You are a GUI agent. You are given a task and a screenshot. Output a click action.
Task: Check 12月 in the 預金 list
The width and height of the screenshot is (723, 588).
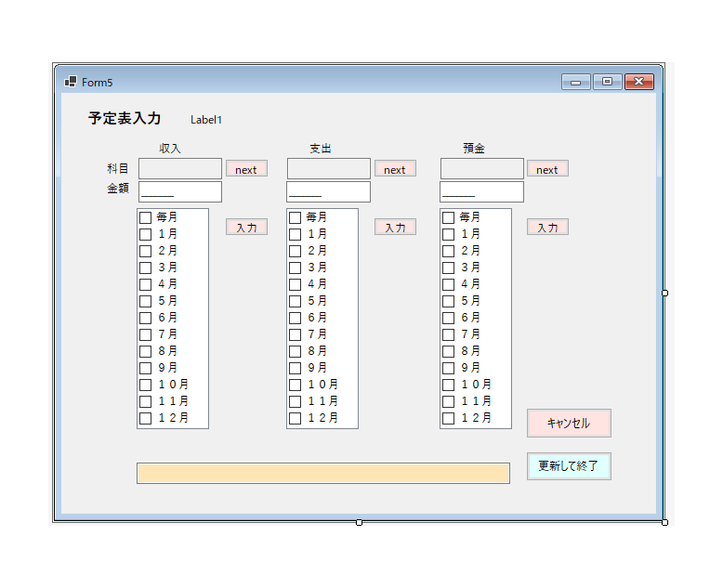448,418
